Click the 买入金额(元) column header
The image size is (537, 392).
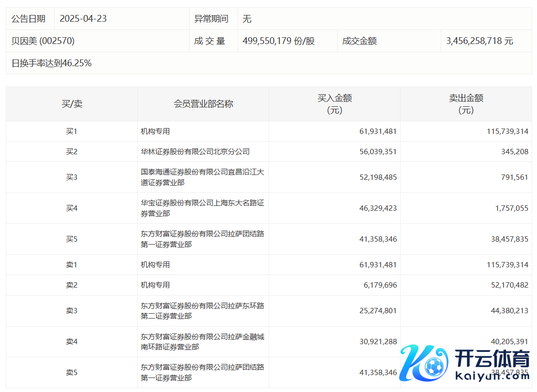point(334,104)
